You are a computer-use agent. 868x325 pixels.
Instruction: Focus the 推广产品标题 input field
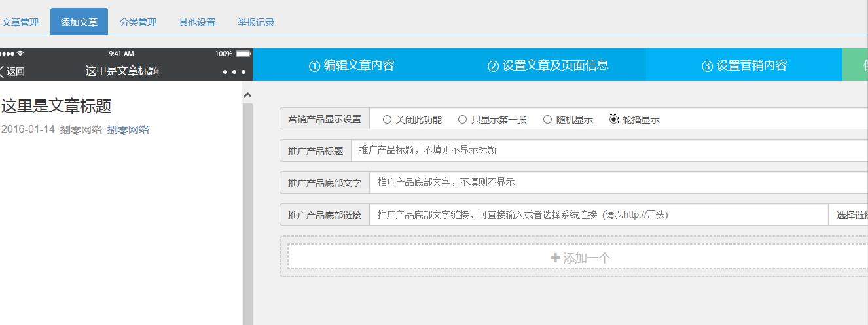(x=609, y=150)
